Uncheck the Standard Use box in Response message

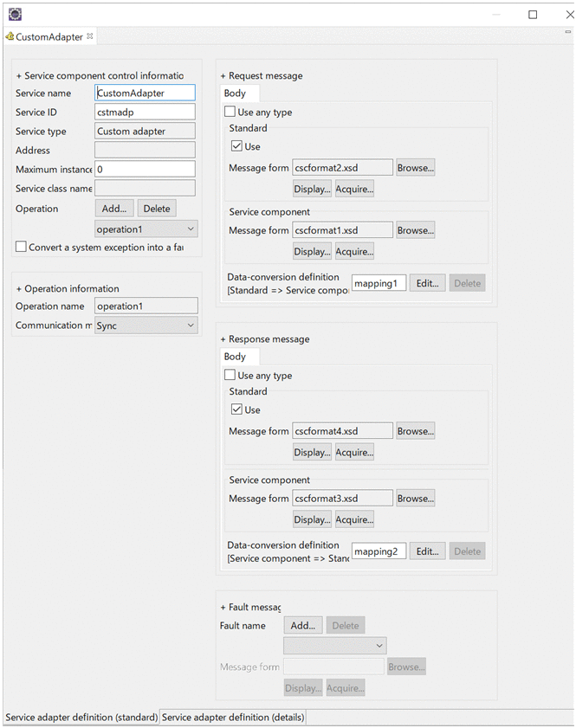point(237,409)
